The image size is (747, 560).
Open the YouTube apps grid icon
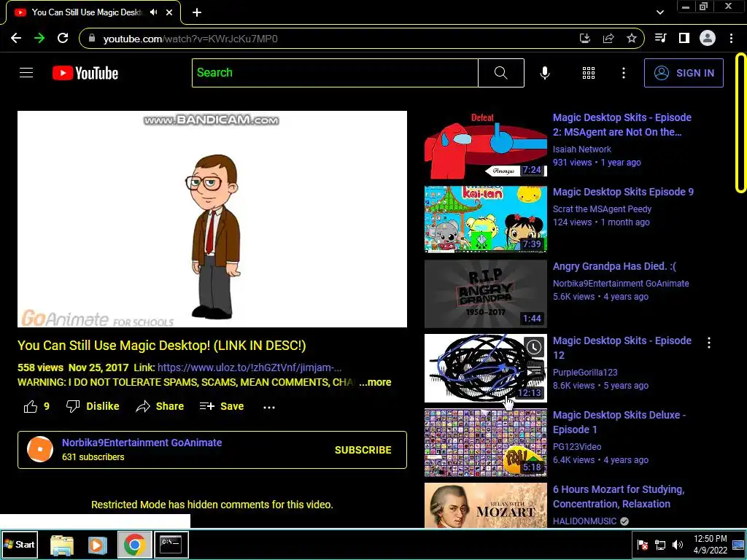click(589, 73)
